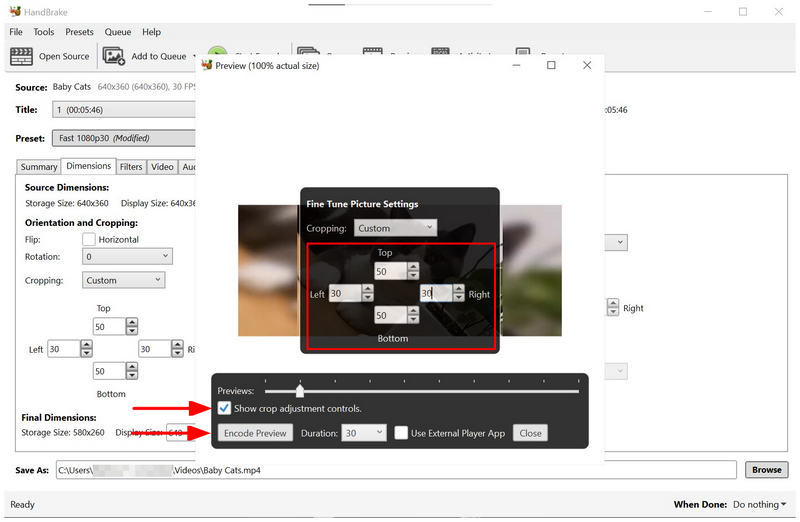Image resolution: width=800 pixels, height=522 pixels.
Task: Open the preview Duration dropdown
Action: click(x=364, y=433)
